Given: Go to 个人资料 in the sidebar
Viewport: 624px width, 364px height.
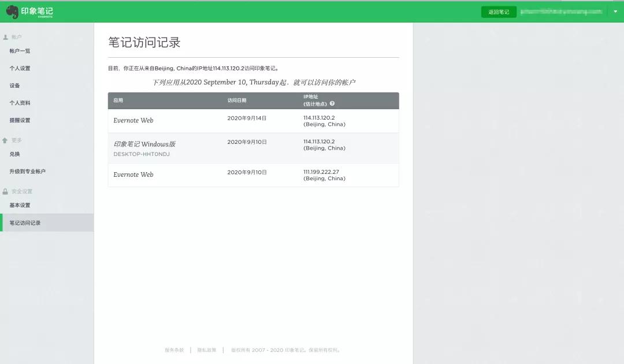Looking at the screenshot, I should click(x=20, y=103).
